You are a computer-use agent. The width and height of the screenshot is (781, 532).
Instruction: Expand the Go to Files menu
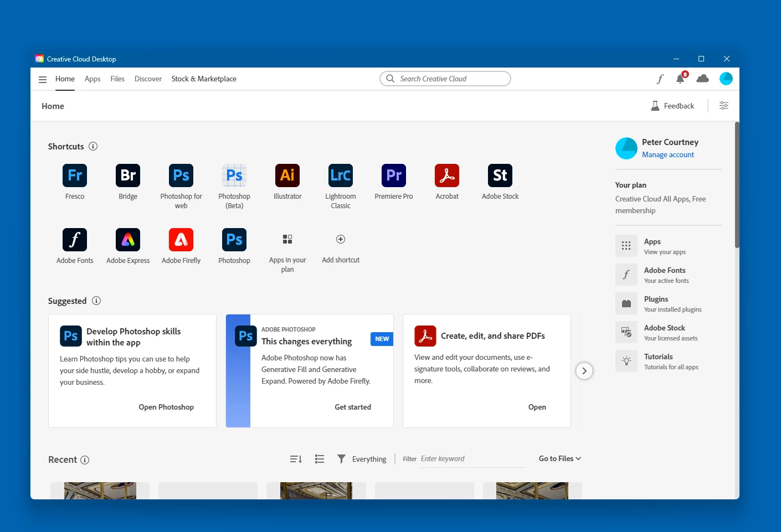click(x=560, y=458)
